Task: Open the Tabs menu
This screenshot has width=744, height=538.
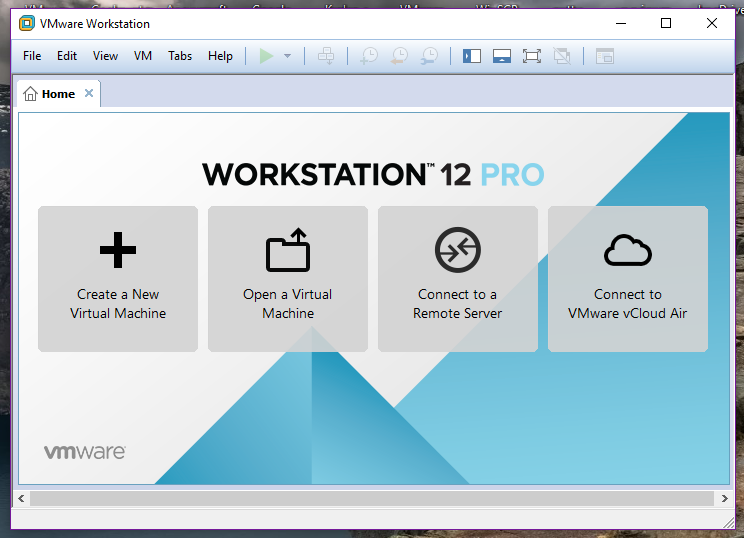Action: pyautogui.click(x=180, y=56)
